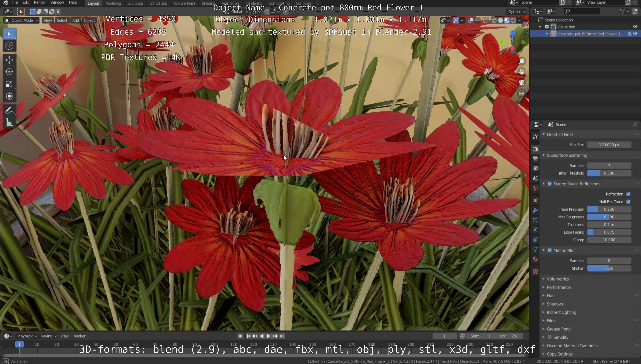Toggle Half Res Trace checkbox
The width and height of the screenshot is (641, 364).
(x=628, y=202)
